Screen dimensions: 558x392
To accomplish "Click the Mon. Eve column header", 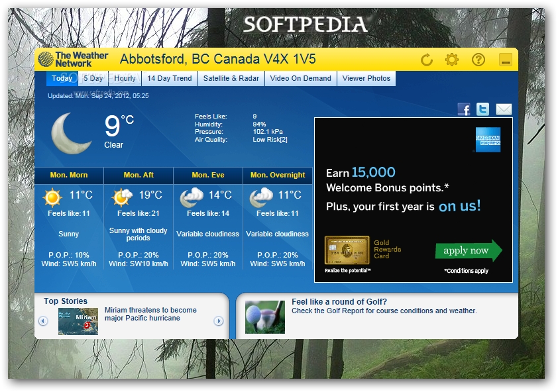I will coord(208,175).
